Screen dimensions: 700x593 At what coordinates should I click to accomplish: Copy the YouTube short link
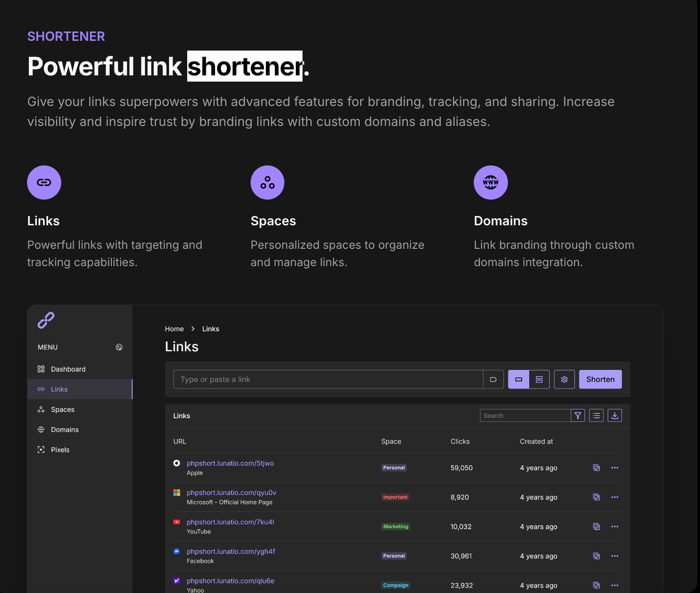596,526
